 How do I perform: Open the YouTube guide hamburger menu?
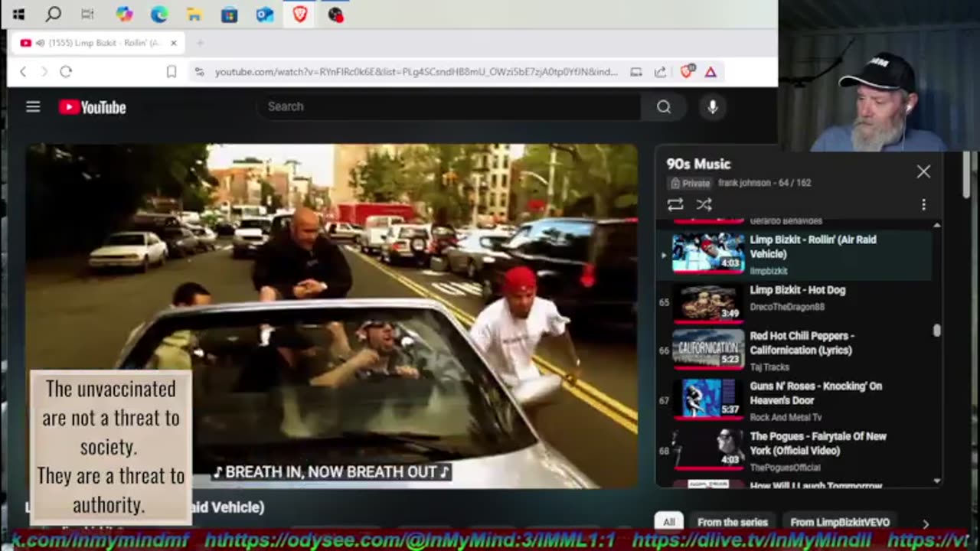point(33,107)
